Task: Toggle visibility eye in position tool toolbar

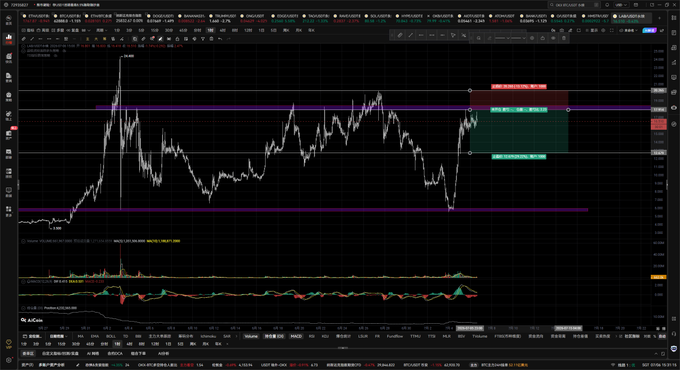Action: click(x=553, y=38)
